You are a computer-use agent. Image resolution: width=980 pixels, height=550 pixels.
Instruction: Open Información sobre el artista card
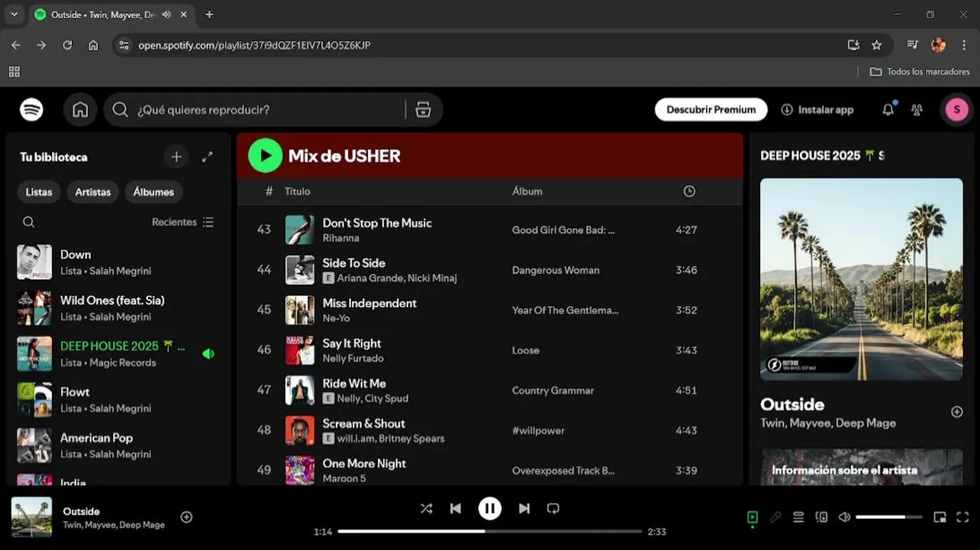coord(861,467)
